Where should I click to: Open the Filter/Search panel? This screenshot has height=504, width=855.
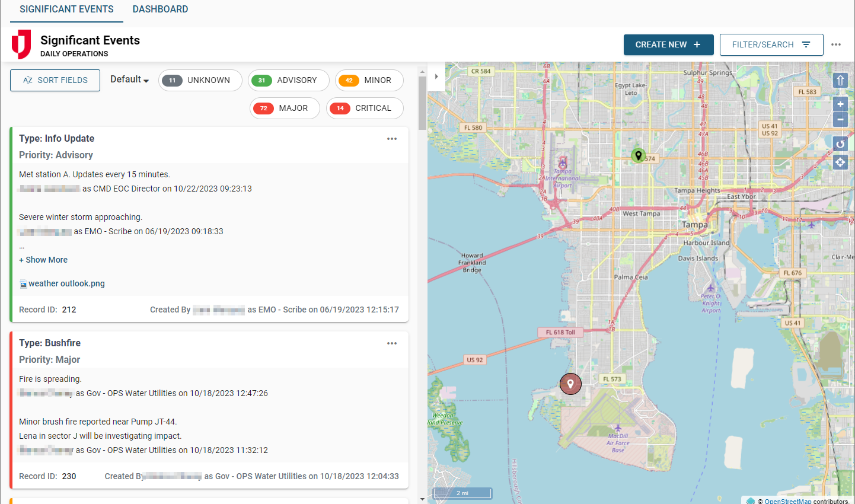pos(771,44)
